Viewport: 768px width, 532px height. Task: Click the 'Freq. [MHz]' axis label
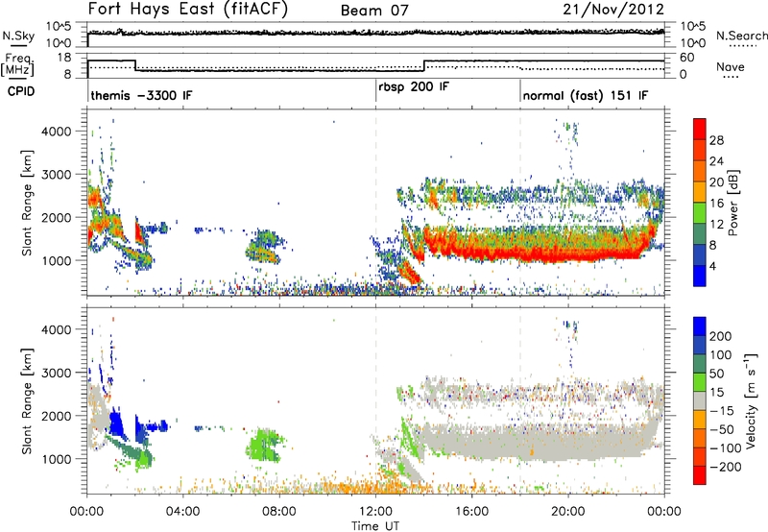click(17, 65)
